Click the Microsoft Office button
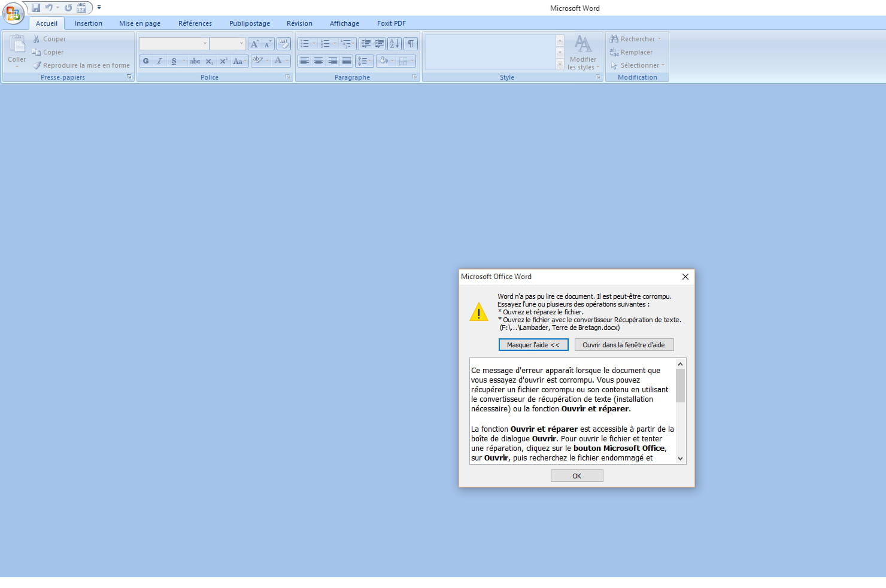 (x=13, y=14)
